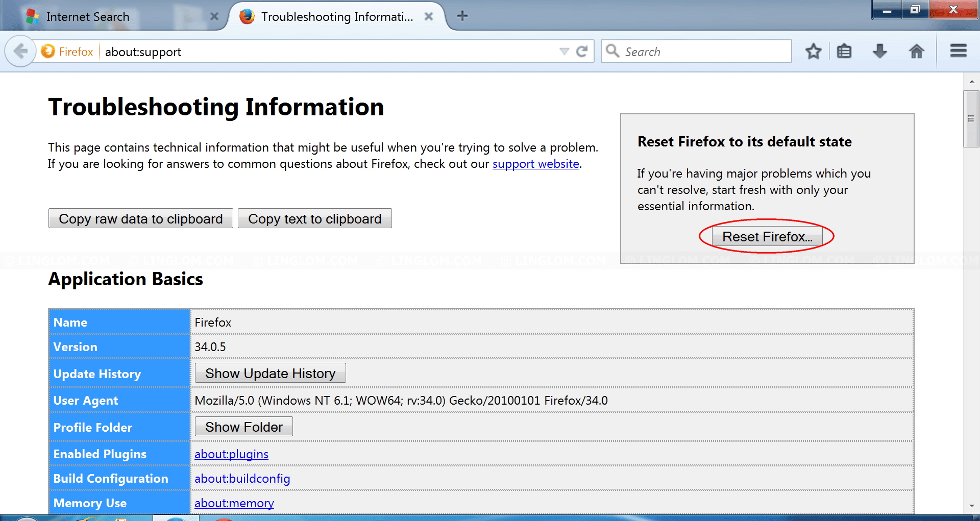Click the scrollbar down arrow
This screenshot has width=980, height=521.
coord(971,506)
